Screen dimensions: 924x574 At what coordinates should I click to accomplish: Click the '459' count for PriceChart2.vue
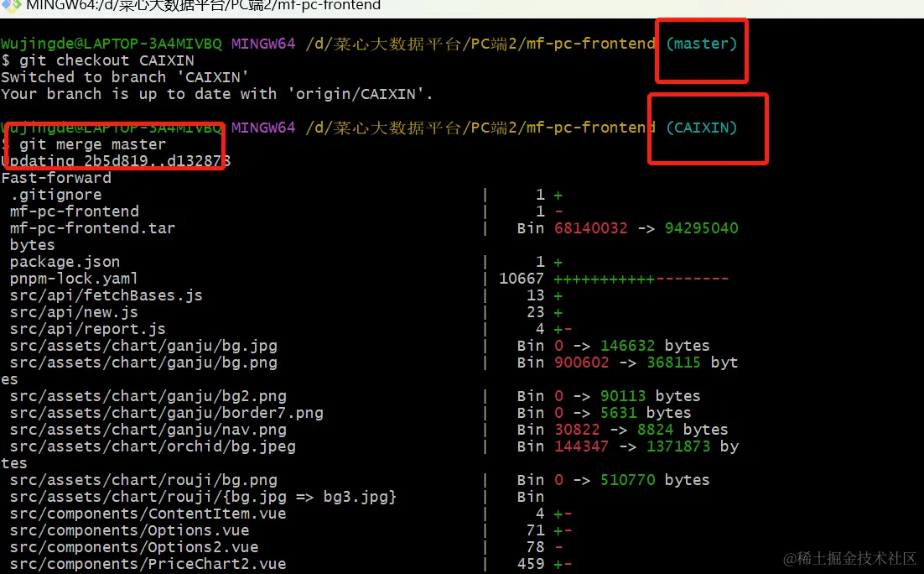531,564
